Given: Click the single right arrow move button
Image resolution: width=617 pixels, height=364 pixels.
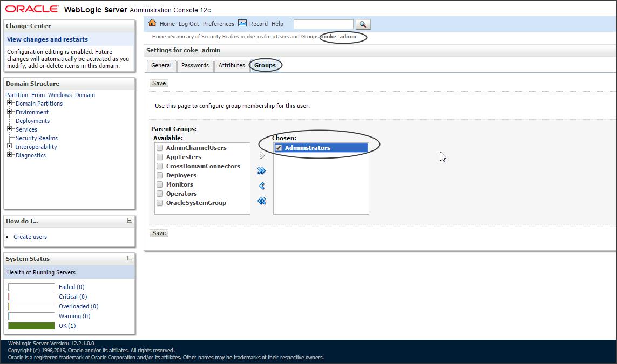Looking at the screenshot, I should pyautogui.click(x=262, y=156).
